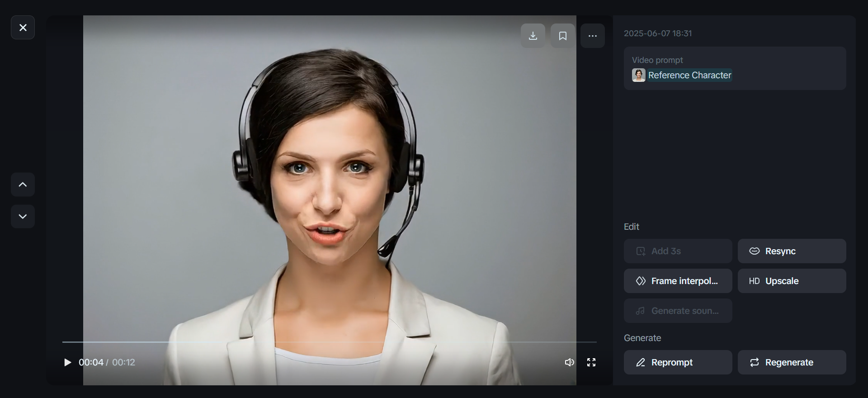Download the generated video
Image resolution: width=868 pixels, height=398 pixels.
coord(533,36)
